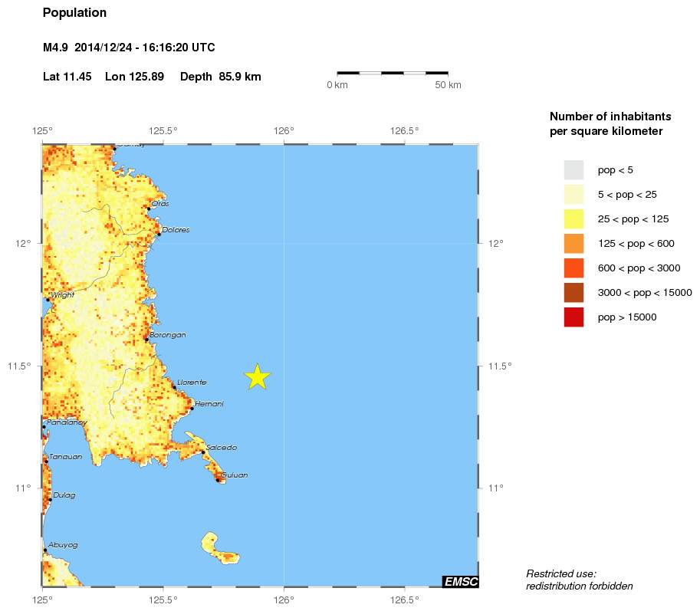Click the Dolores town dot
Screen dimensions: 700x611
(158, 234)
